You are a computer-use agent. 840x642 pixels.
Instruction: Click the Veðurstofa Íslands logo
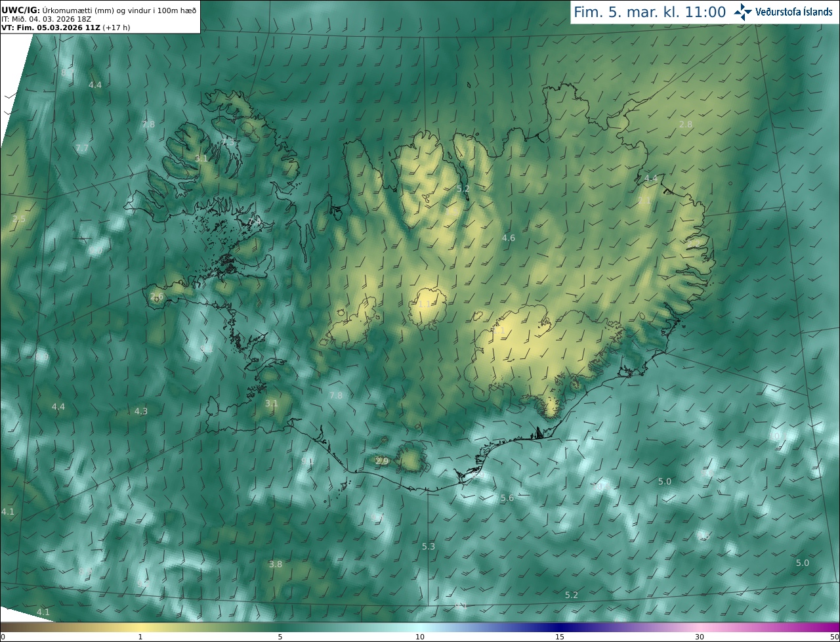coord(784,12)
